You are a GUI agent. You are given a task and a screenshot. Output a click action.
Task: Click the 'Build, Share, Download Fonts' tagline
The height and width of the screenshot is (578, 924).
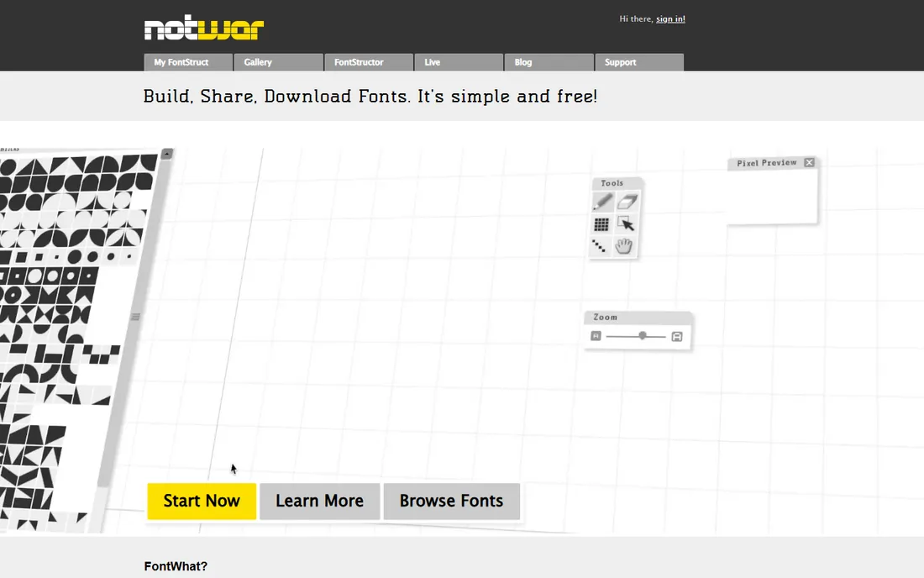click(370, 96)
